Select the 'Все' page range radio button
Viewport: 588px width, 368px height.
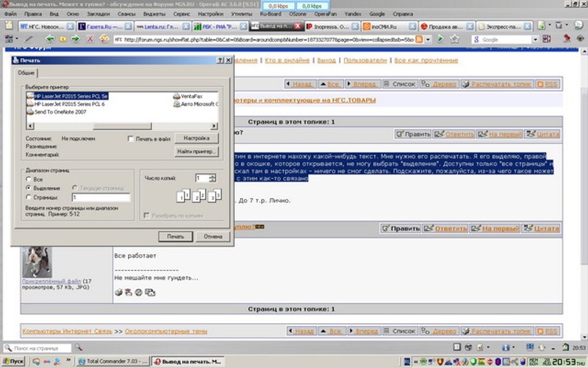[29, 179]
